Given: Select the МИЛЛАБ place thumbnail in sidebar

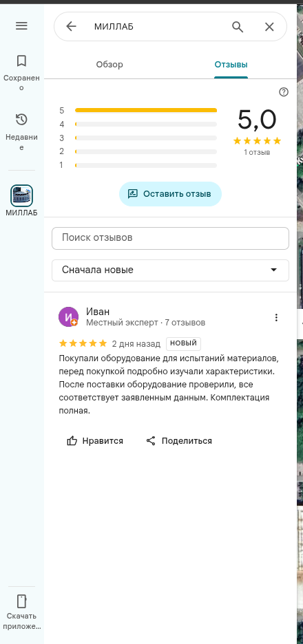Looking at the screenshot, I should [x=21, y=195].
